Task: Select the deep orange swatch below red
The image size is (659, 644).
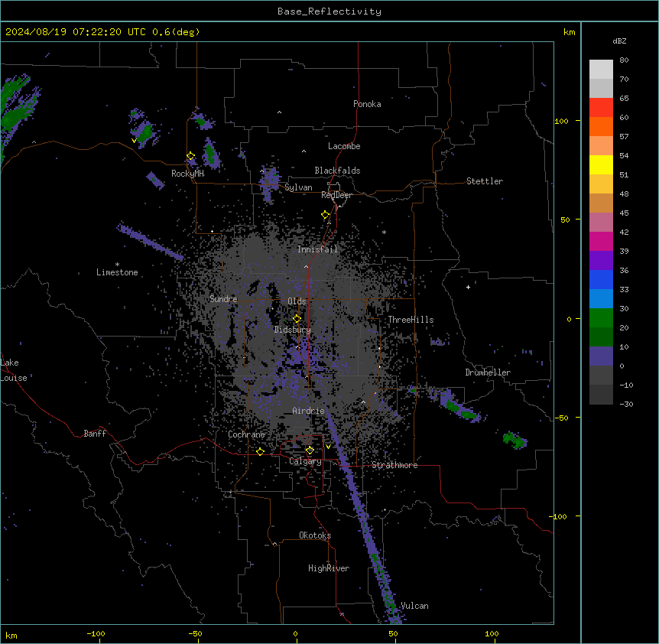Action: coord(601,126)
